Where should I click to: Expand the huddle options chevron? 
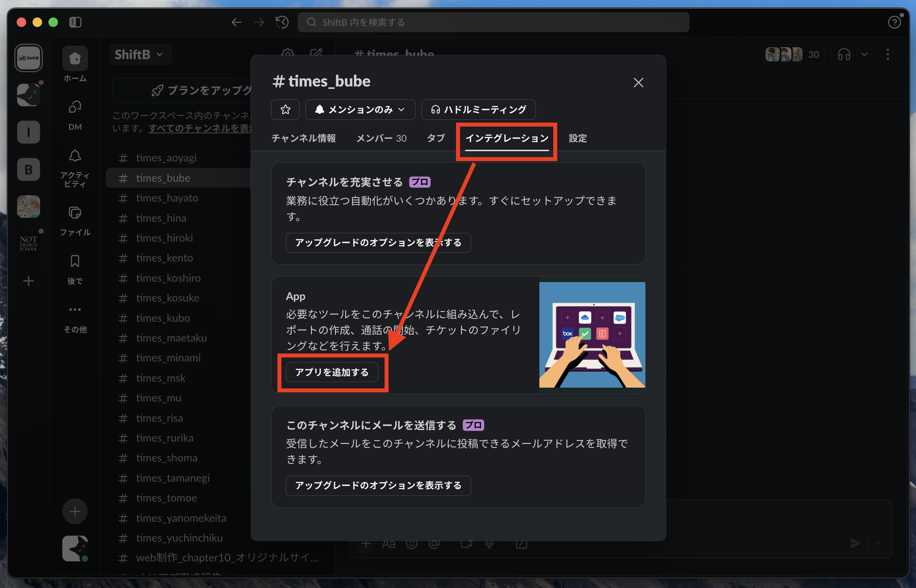864,54
